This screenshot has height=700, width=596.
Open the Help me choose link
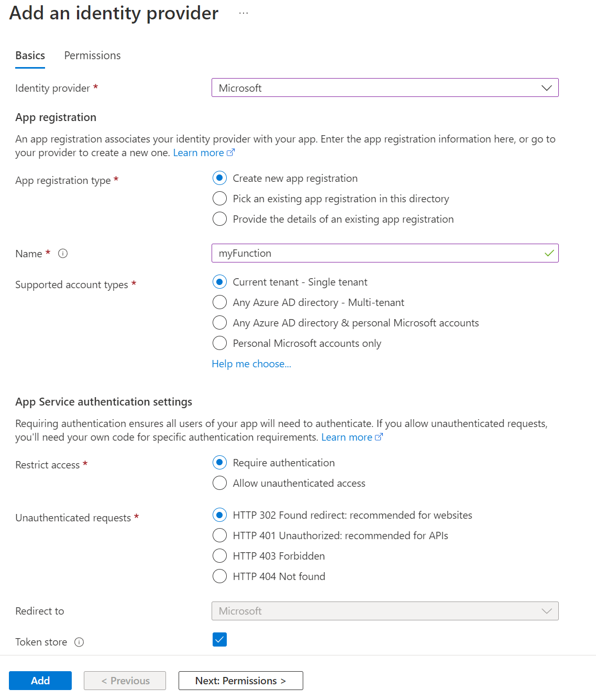pyautogui.click(x=251, y=363)
